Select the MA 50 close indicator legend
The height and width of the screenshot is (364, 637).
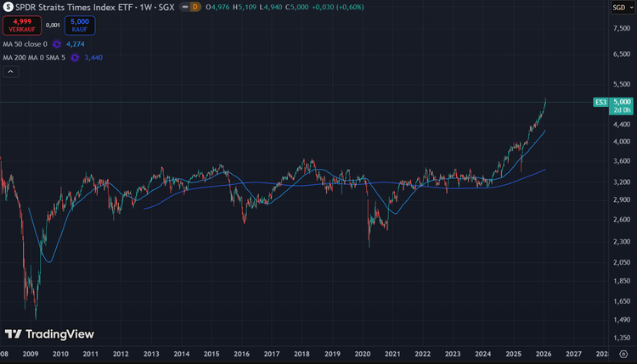[24, 43]
